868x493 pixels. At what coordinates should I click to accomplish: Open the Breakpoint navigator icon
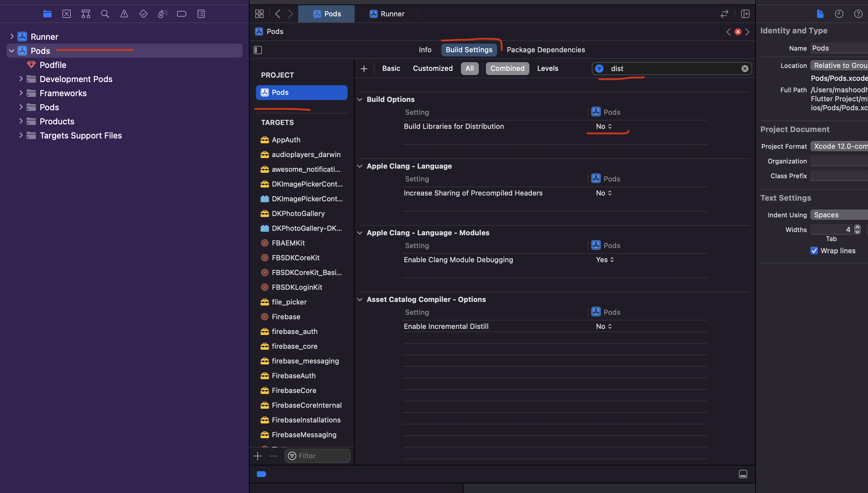[182, 14]
